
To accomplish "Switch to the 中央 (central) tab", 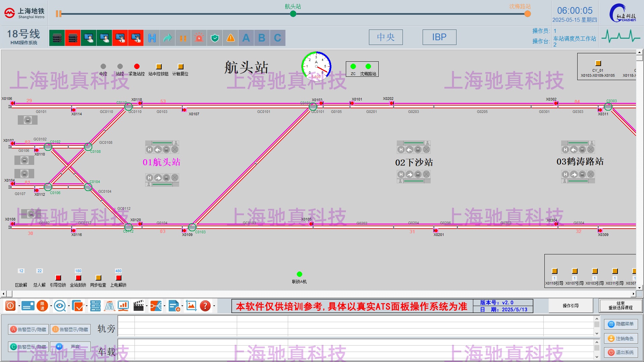I will pyautogui.click(x=386, y=37).
